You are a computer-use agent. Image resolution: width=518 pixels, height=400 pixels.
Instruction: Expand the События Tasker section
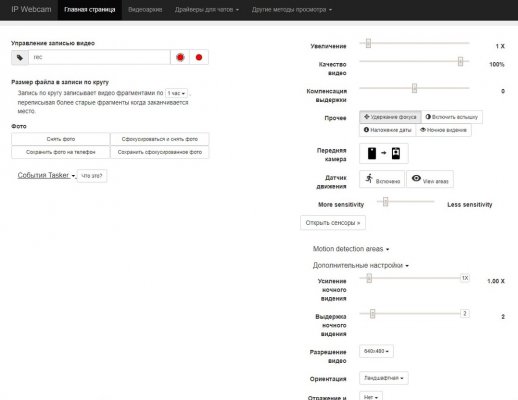pos(46,175)
